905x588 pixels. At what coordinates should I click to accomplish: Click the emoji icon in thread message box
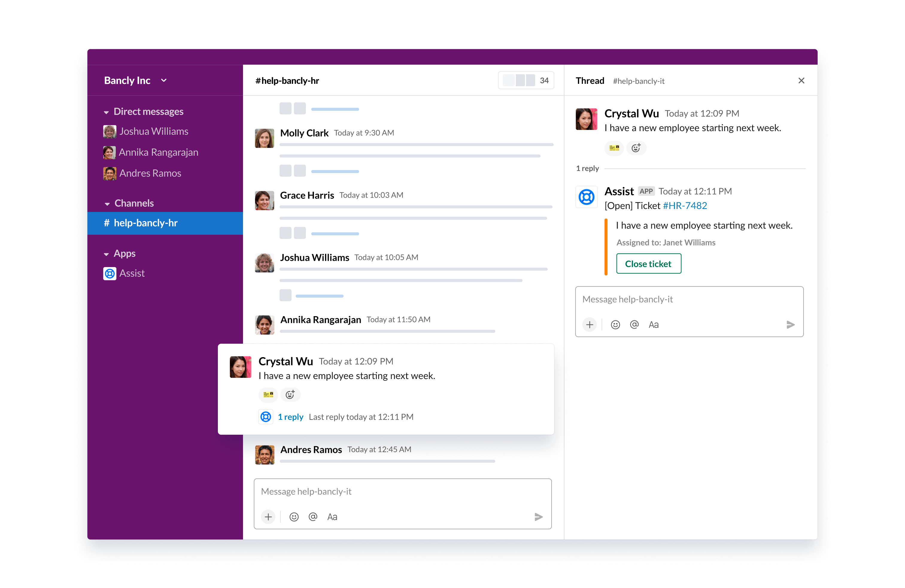click(x=616, y=323)
